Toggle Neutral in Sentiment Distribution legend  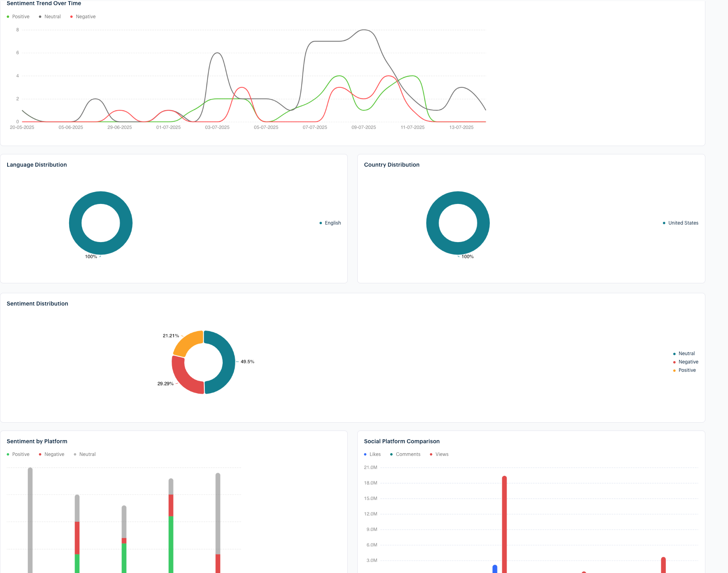(684, 354)
